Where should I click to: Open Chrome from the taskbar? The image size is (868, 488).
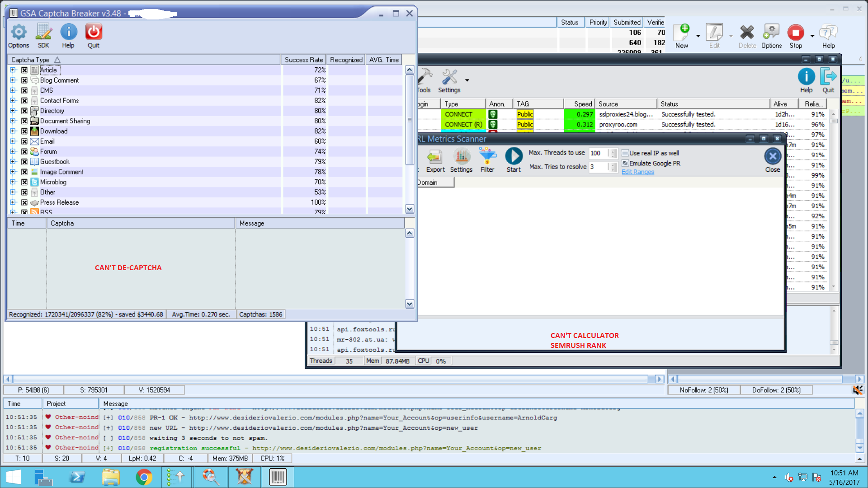coord(144,477)
